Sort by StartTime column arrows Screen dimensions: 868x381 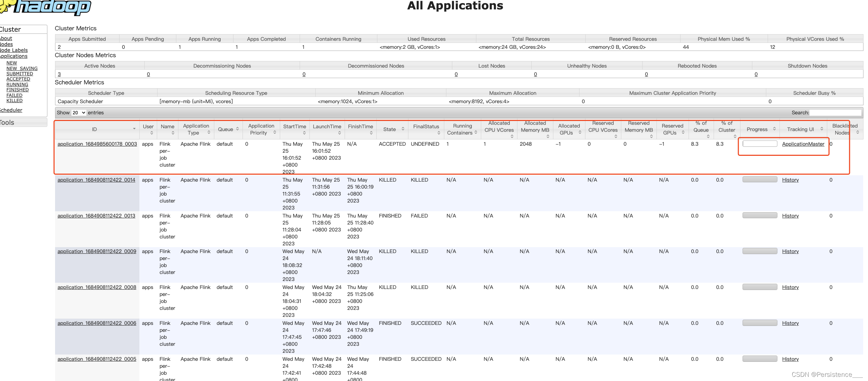click(x=304, y=133)
